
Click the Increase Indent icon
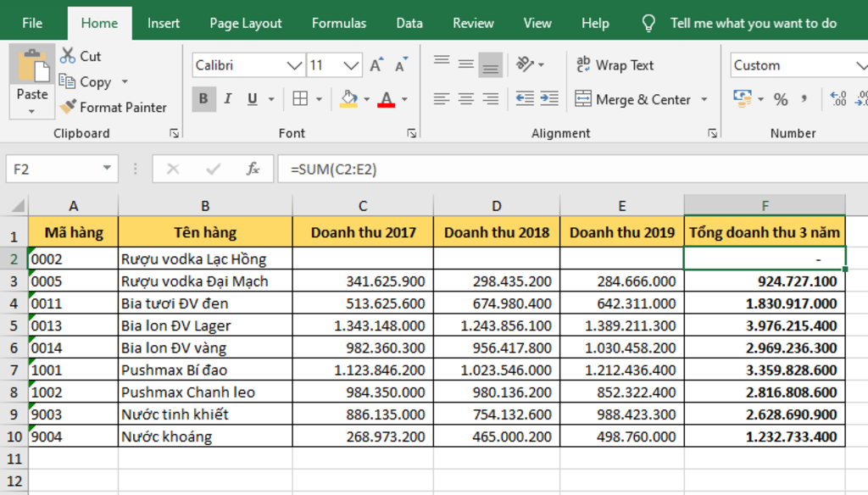pyautogui.click(x=549, y=99)
